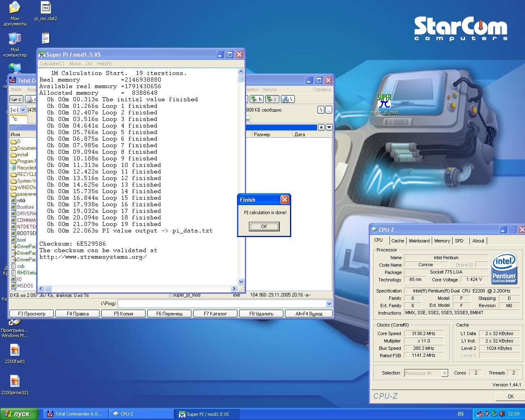Click the Super PI scroll-down arrow
525x420 pixels.
click(x=241, y=282)
